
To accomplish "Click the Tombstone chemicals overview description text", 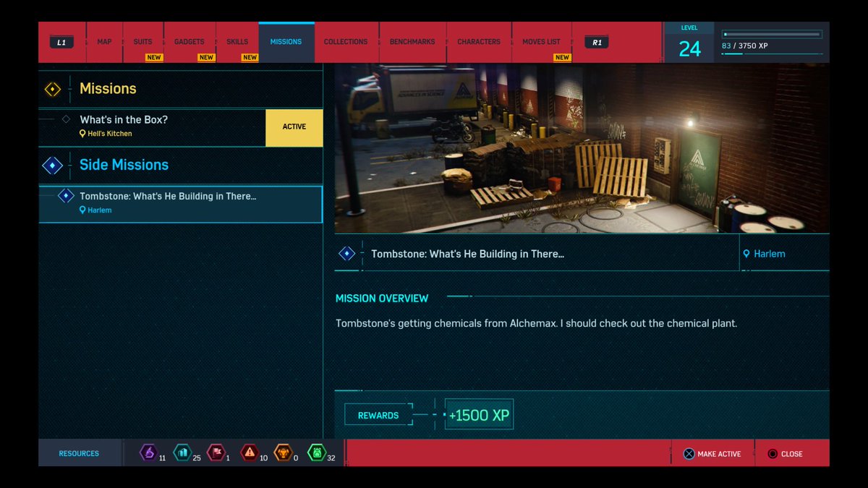I will (536, 323).
